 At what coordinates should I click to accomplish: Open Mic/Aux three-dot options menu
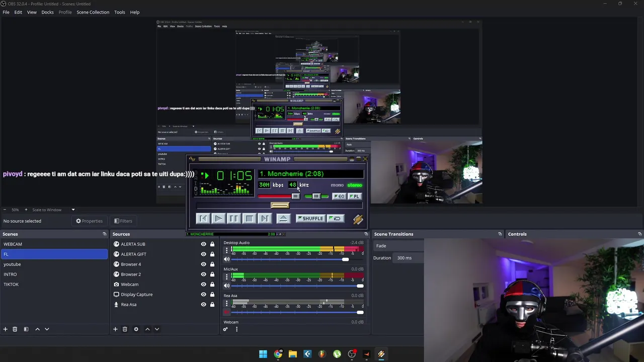(x=226, y=276)
